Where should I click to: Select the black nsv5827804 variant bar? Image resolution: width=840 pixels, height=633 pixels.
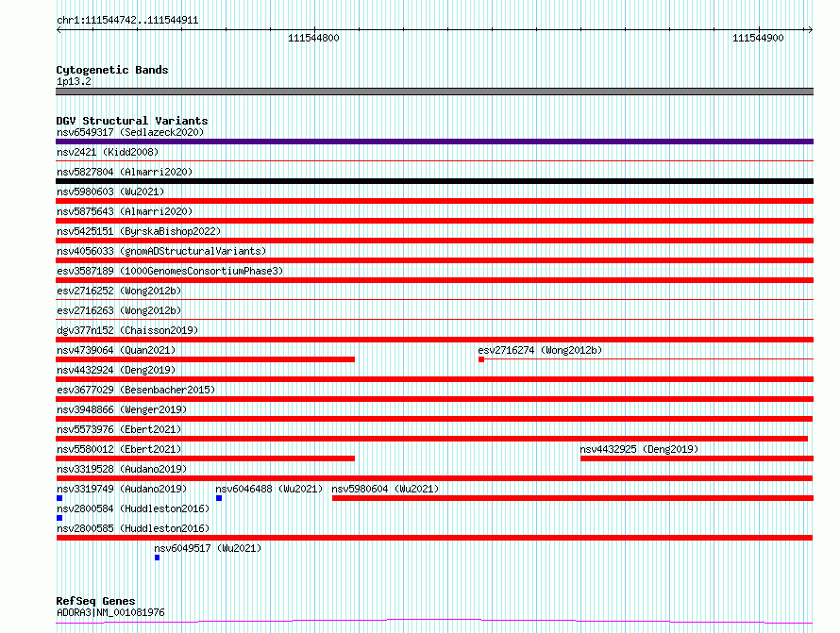tap(434, 181)
